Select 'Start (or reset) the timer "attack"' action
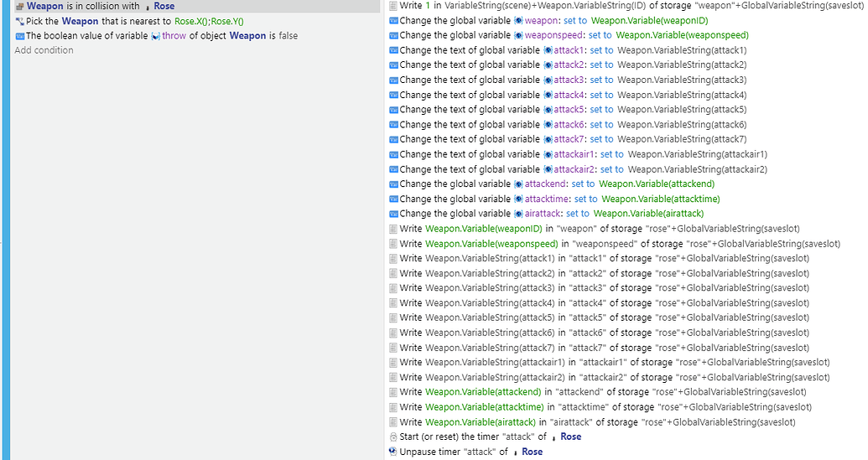This screenshot has height=460, width=868. (x=486, y=437)
